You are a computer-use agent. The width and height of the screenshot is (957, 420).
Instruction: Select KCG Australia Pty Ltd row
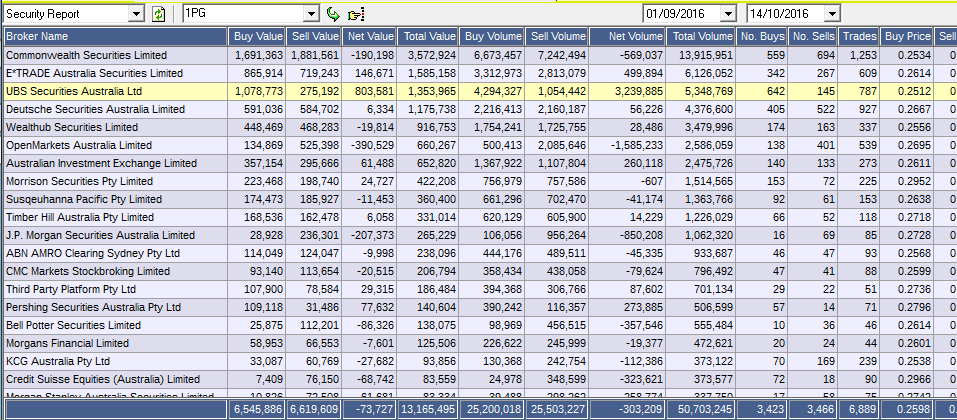[478, 361]
